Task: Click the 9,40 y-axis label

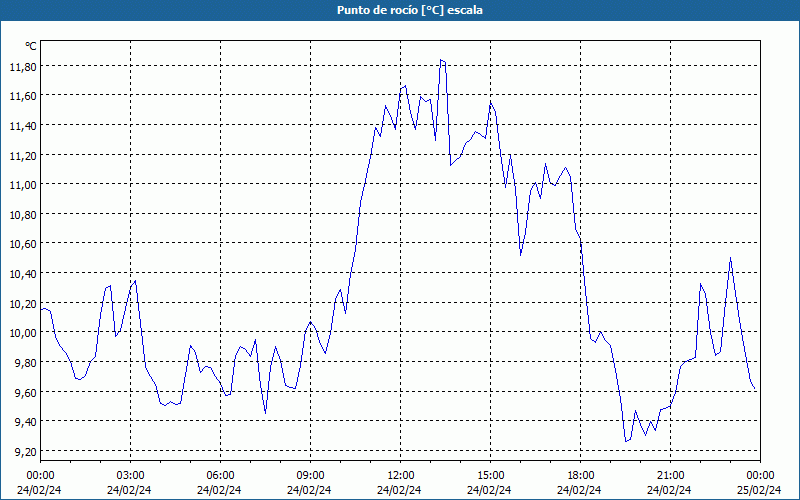Action: (26, 421)
